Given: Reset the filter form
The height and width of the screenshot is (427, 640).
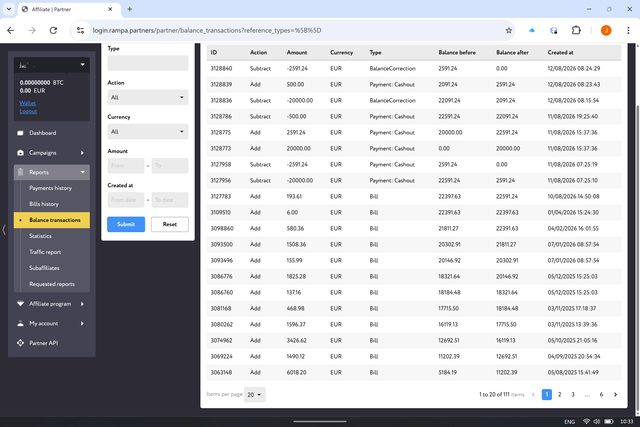Looking at the screenshot, I should pyautogui.click(x=170, y=224).
